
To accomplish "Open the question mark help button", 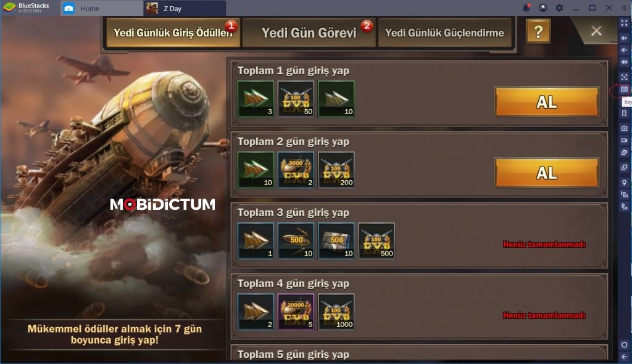I will pos(538,31).
